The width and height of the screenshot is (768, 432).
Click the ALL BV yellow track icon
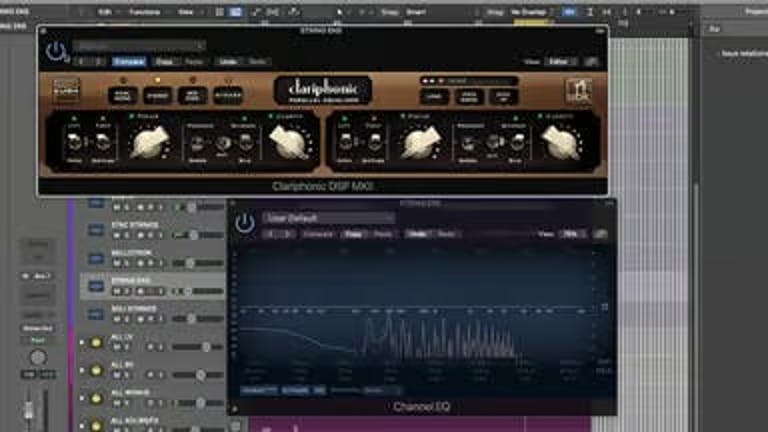point(96,370)
